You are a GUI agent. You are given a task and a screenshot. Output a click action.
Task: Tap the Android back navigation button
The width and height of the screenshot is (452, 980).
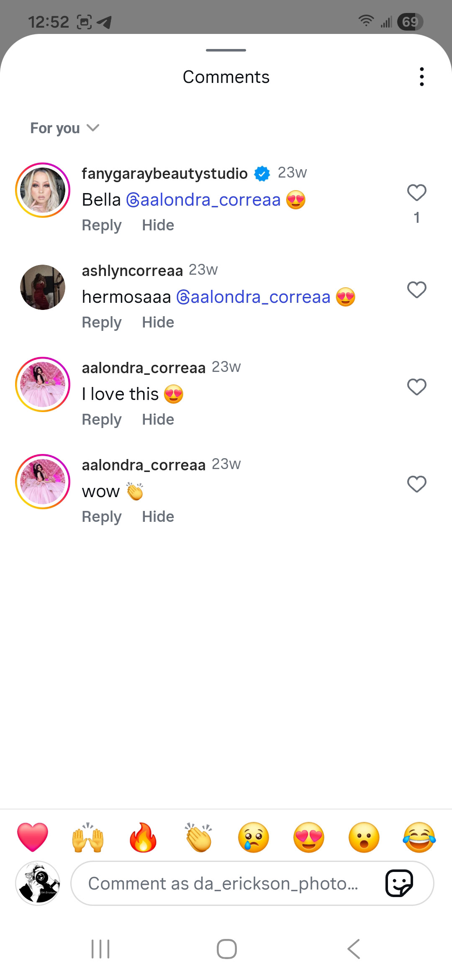tap(354, 949)
